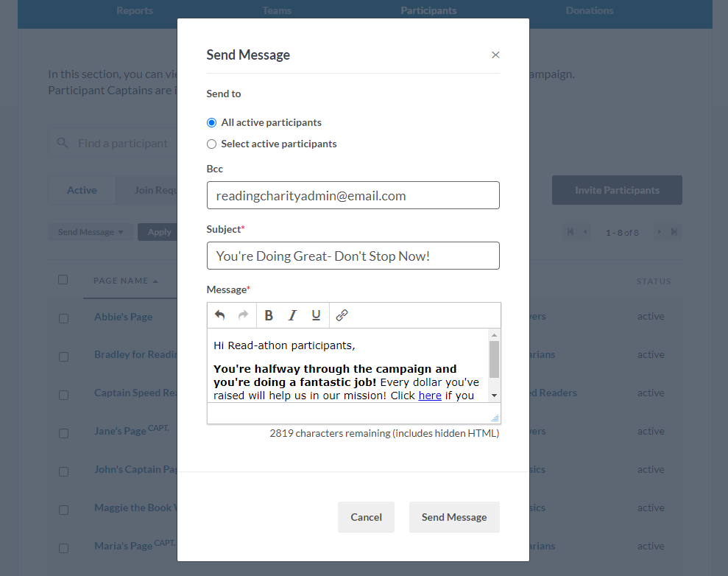This screenshot has width=728, height=576.
Task: Check the box for Captain Speed Reader
Action: pos(63,396)
